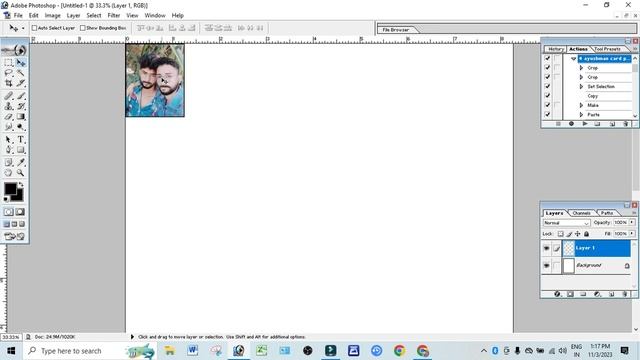The image size is (640, 360).
Task: Select the Rectangular Marquee tool
Action: (x=8, y=62)
